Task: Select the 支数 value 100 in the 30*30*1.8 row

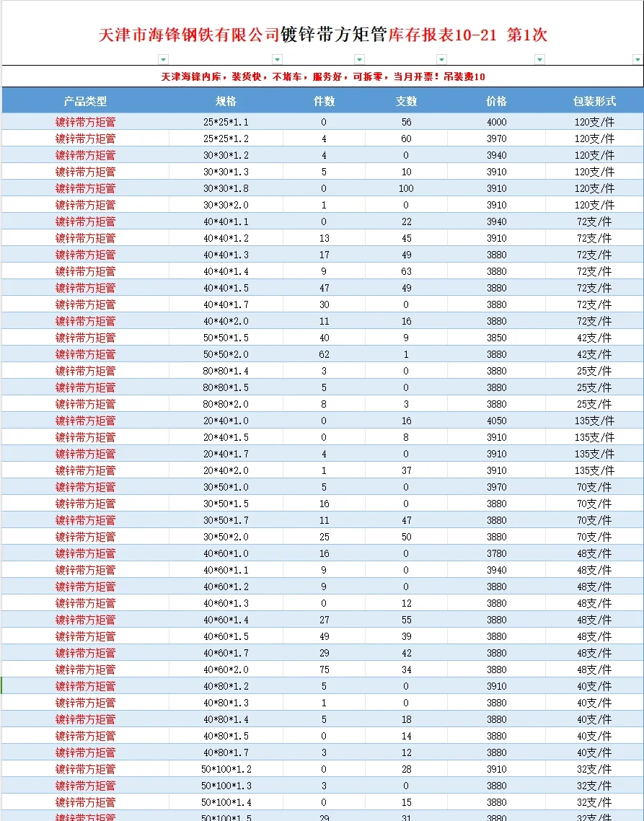Action: point(406,188)
